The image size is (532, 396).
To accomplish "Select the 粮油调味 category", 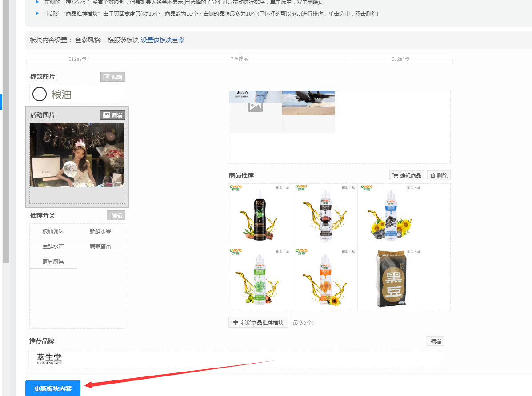I will 53,231.
